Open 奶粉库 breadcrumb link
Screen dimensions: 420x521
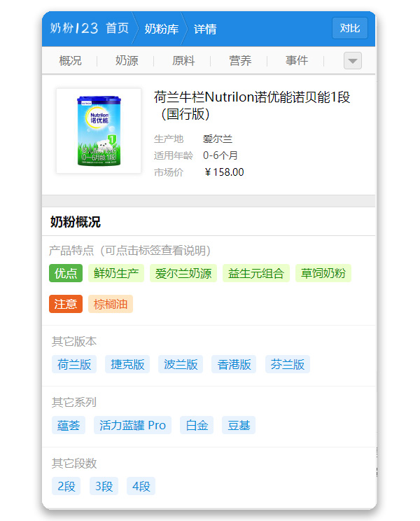point(162,29)
